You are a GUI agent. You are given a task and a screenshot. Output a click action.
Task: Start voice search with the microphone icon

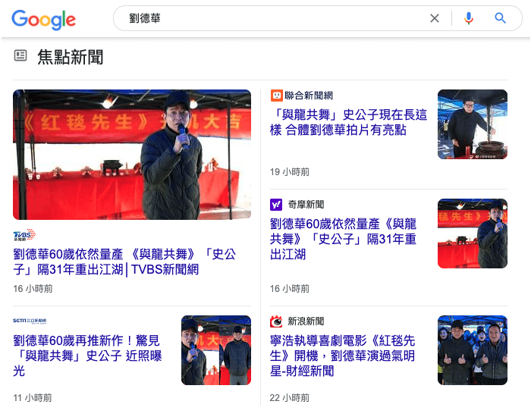point(469,18)
